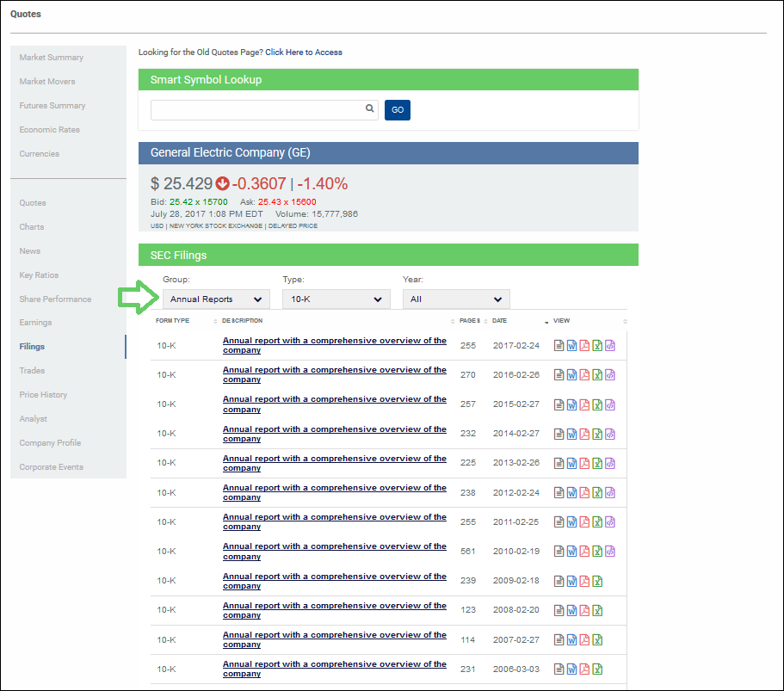
Task: Click page count 561 of 2010 filing
Action: point(468,552)
